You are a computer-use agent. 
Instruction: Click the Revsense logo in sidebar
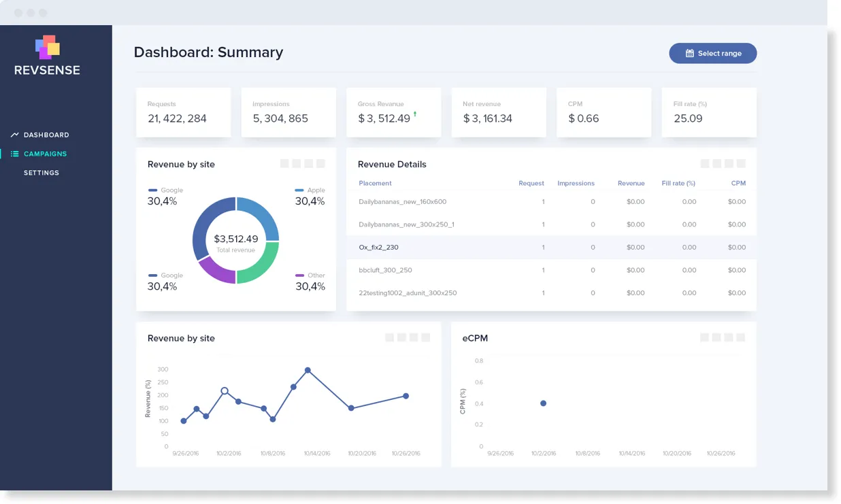click(x=48, y=55)
